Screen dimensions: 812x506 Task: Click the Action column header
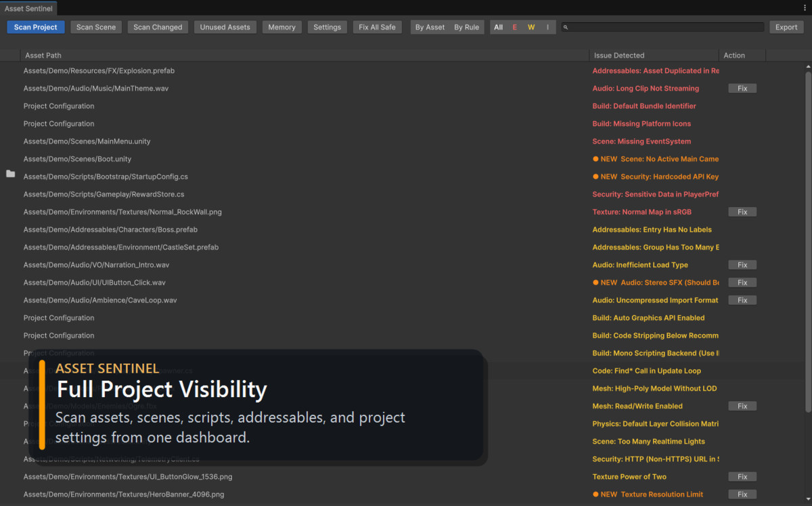click(742, 55)
